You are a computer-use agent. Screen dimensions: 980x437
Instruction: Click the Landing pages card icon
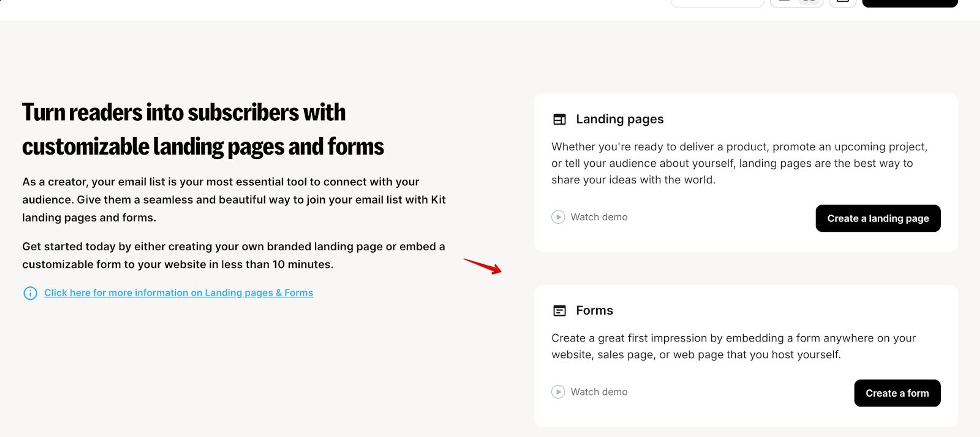click(560, 119)
